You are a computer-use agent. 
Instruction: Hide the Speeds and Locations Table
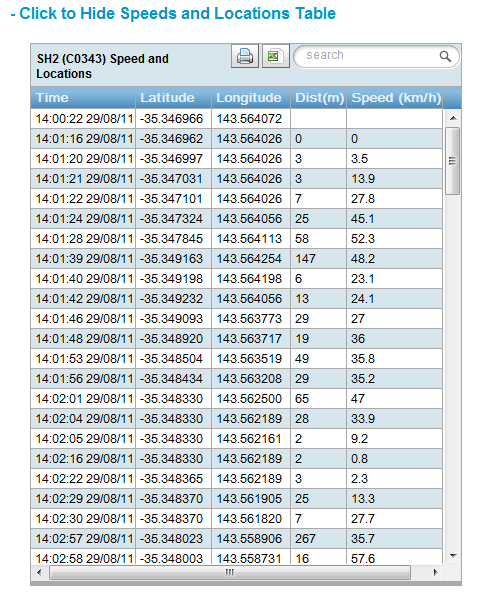[x=173, y=13]
